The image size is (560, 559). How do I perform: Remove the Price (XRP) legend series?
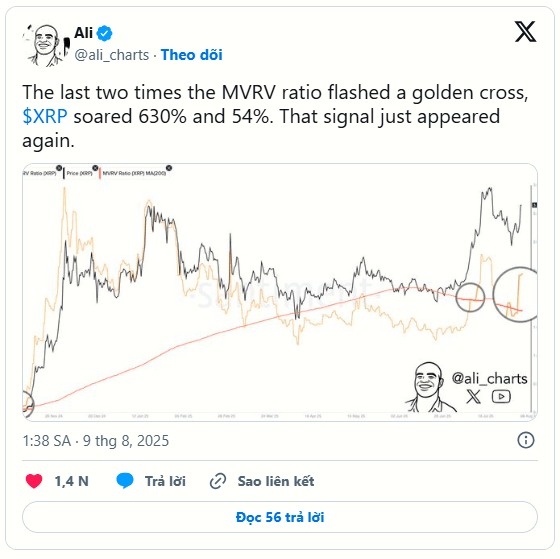click(x=95, y=168)
